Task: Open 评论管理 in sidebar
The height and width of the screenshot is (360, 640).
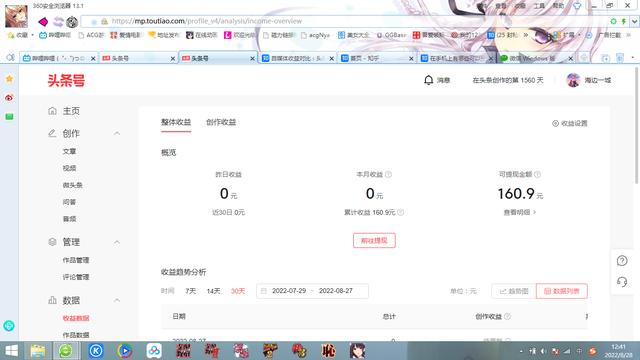Action: tap(76, 277)
